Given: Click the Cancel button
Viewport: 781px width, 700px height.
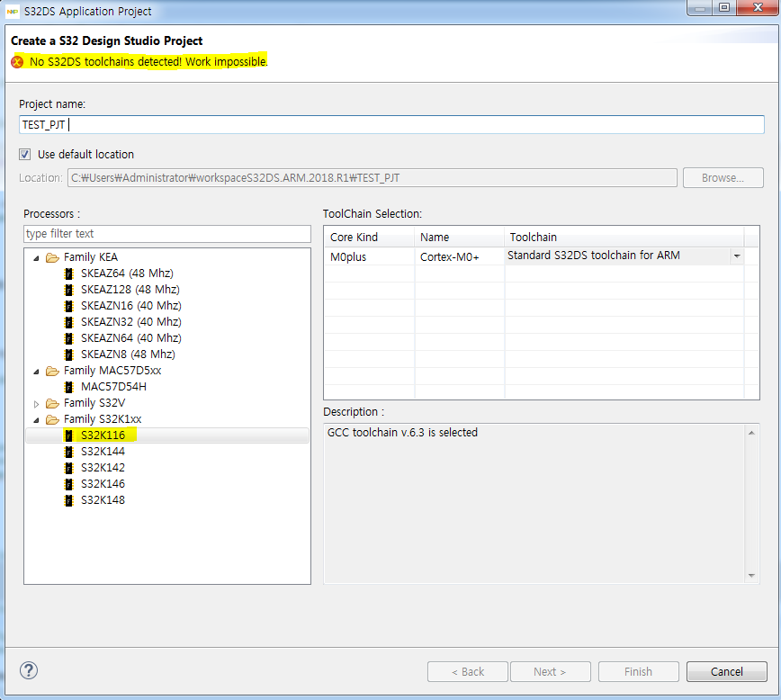Looking at the screenshot, I should (727, 671).
